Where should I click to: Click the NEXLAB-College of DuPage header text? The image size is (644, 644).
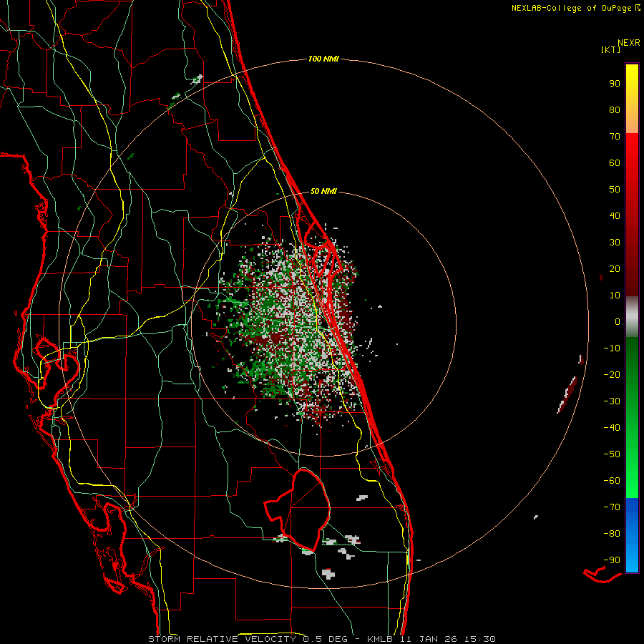(x=576, y=8)
